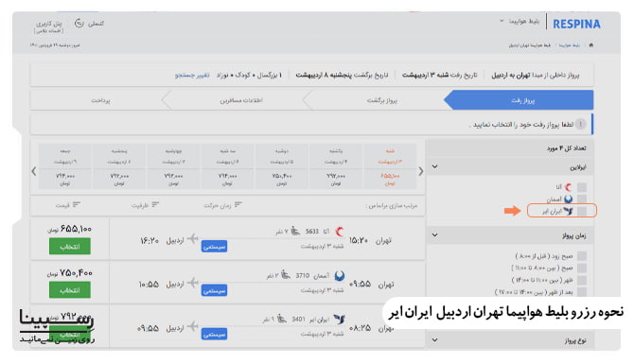Collapse the زمان پرواز filter section
This screenshot has width=634, height=364.
coord(435,234)
